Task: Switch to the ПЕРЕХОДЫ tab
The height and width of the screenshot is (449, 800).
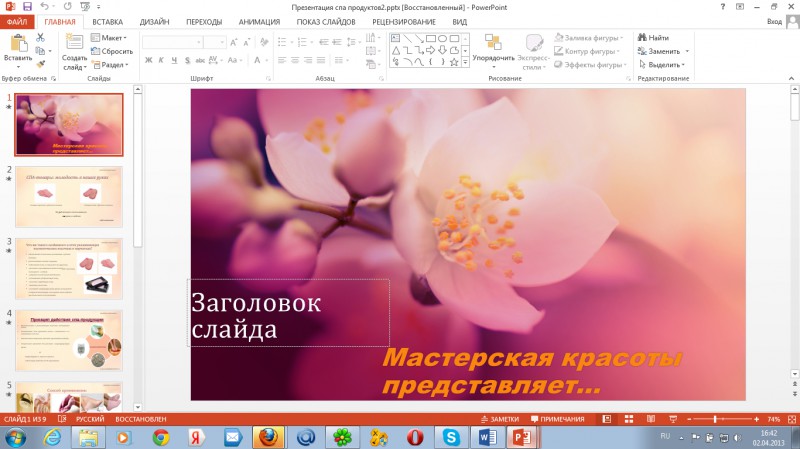Action: point(204,22)
